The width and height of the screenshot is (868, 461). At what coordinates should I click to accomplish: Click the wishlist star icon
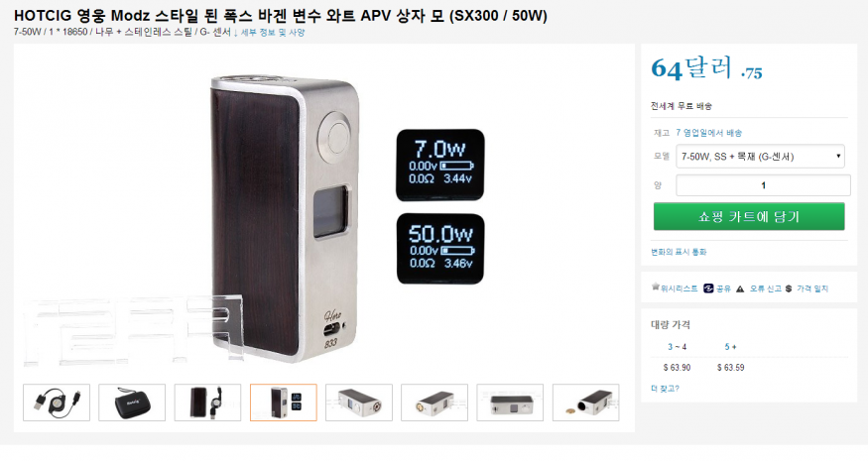pyautogui.click(x=656, y=288)
